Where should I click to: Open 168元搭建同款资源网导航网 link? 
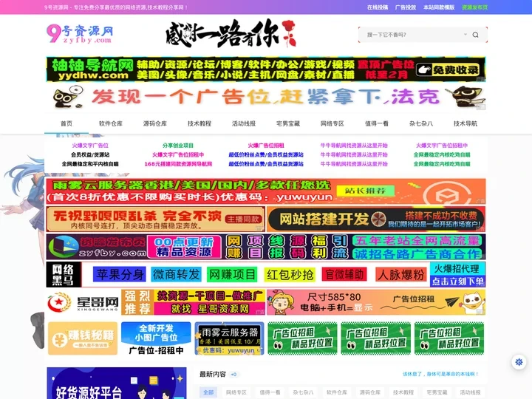click(178, 164)
